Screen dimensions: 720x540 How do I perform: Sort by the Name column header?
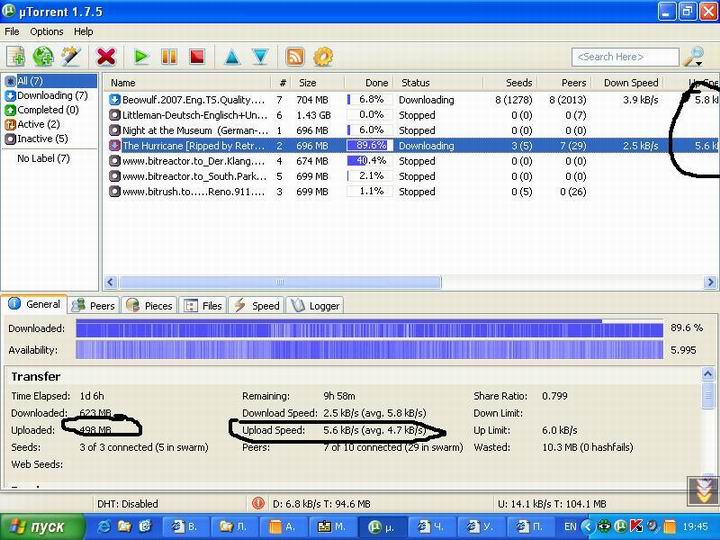point(187,83)
